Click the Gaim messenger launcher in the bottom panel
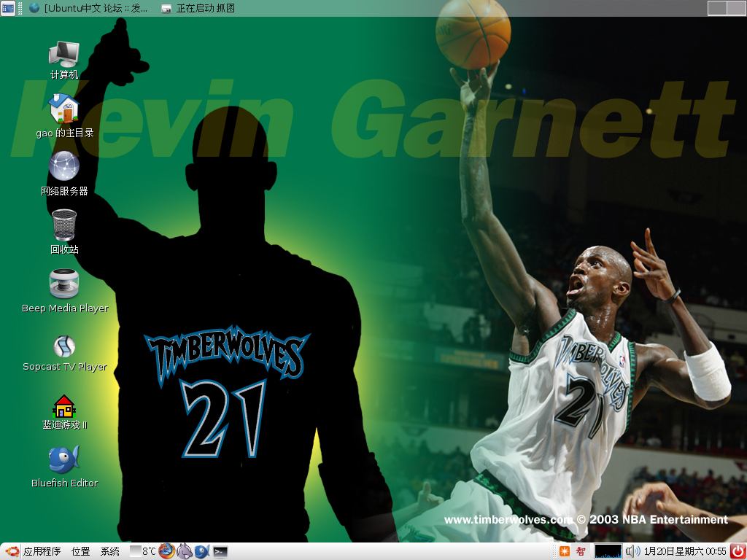Viewport: 747px width, 560px height. coord(185,551)
